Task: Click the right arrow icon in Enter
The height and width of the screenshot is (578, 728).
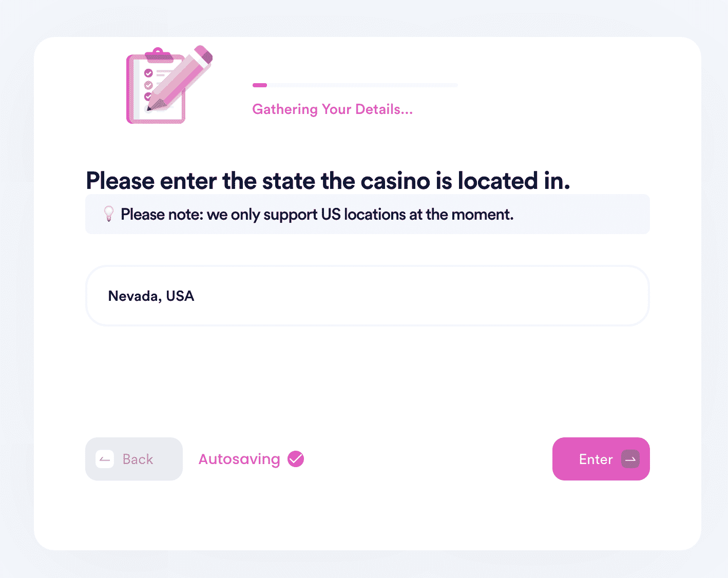Action: coord(630,459)
